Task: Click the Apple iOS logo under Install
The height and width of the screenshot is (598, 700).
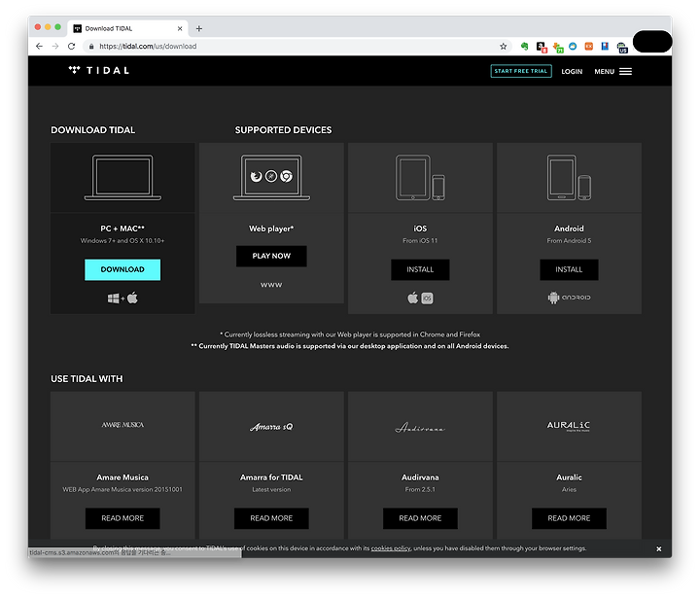Action: tap(420, 298)
